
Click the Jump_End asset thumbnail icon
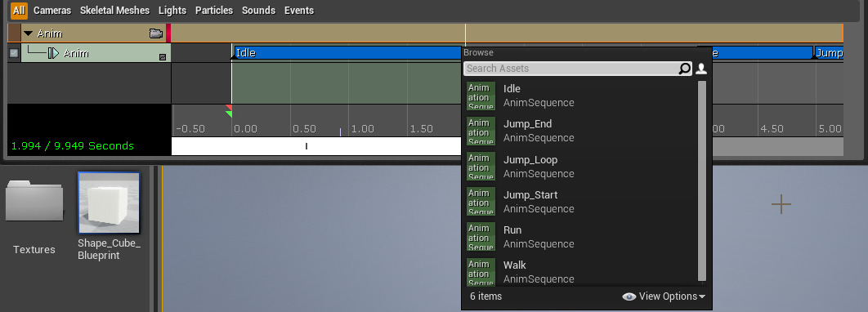[x=481, y=131]
